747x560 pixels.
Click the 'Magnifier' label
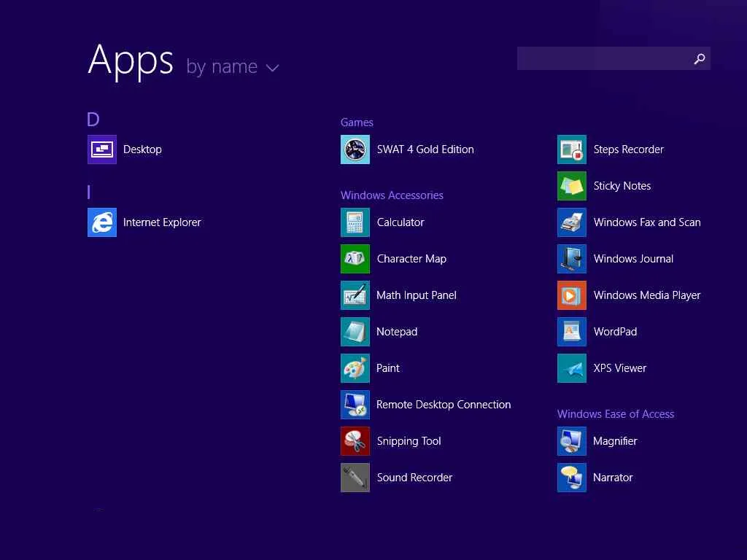pyautogui.click(x=615, y=441)
